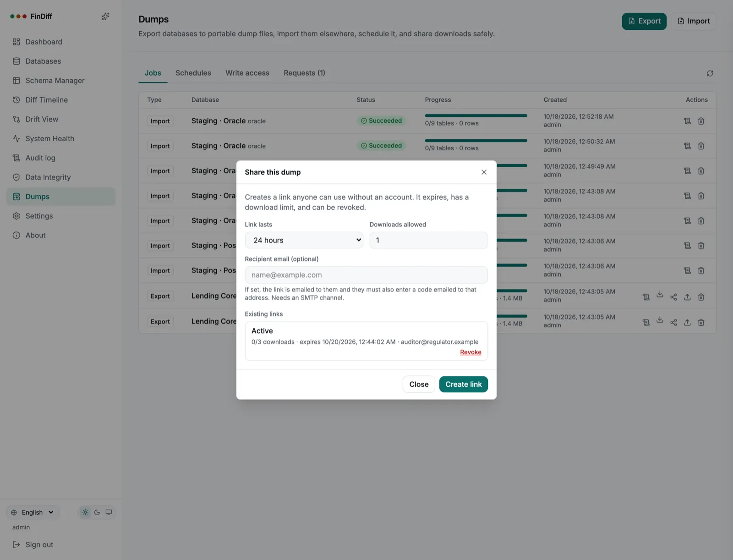Close the Share this dump dialog with X
Viewport: 733px width, 560px height.
tap(484, 172)
